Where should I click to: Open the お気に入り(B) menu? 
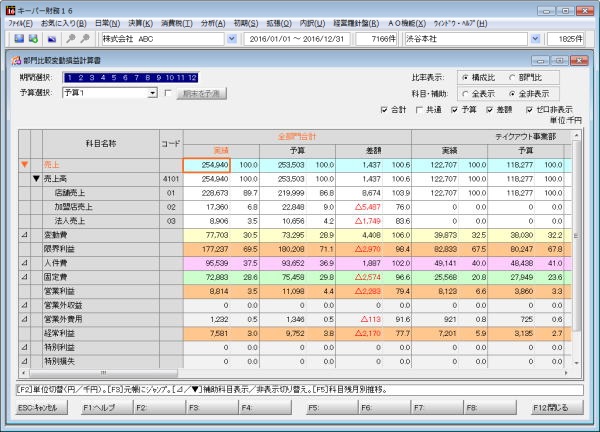coord(64,24)
